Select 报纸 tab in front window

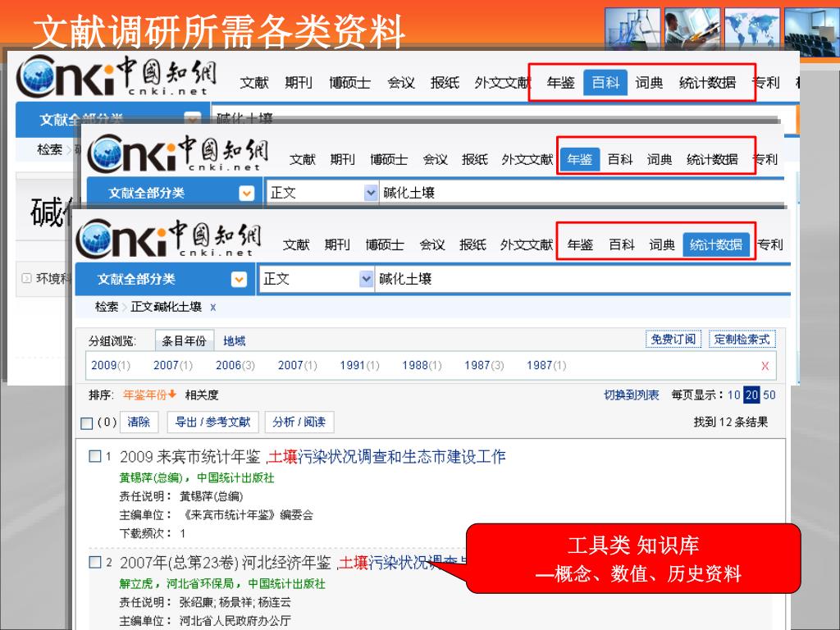point(472,244)
